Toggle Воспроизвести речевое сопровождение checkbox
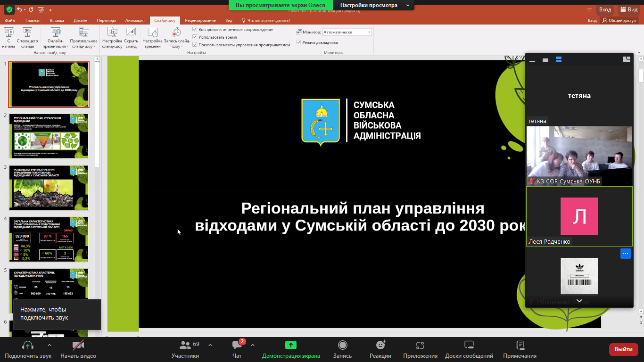 195,30
